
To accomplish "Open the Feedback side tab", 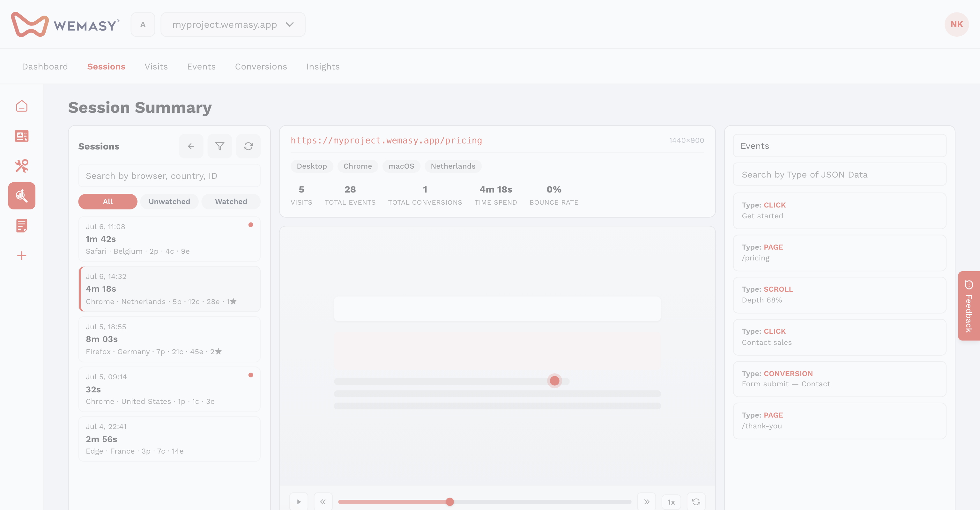I will 969,306.
